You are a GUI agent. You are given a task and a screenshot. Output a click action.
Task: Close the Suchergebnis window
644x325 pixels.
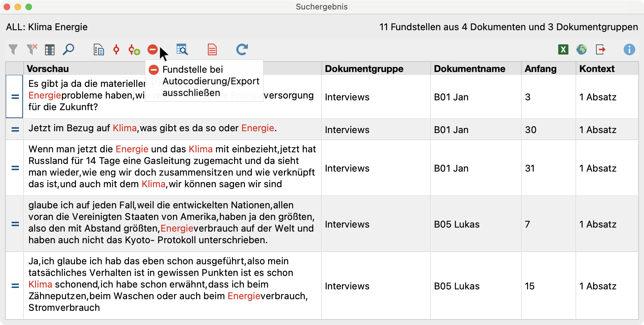(7, 7)
